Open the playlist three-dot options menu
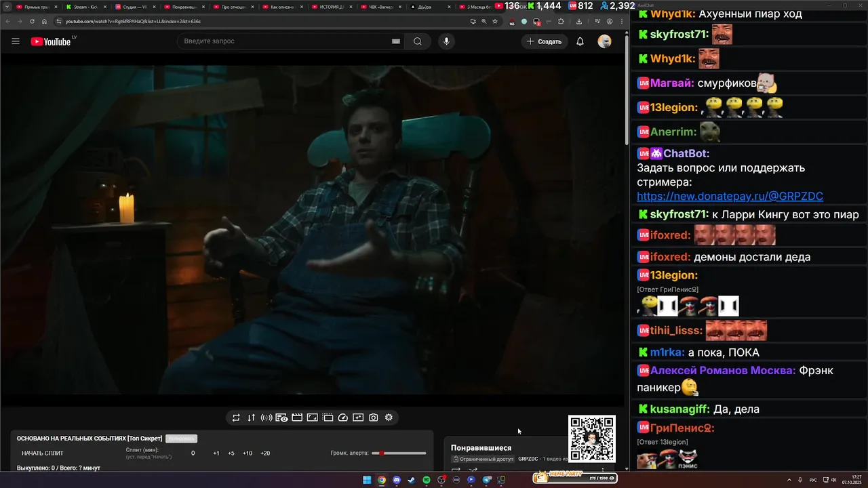The height and width of the screenshot is (488, 868). (x=603, y=470)
